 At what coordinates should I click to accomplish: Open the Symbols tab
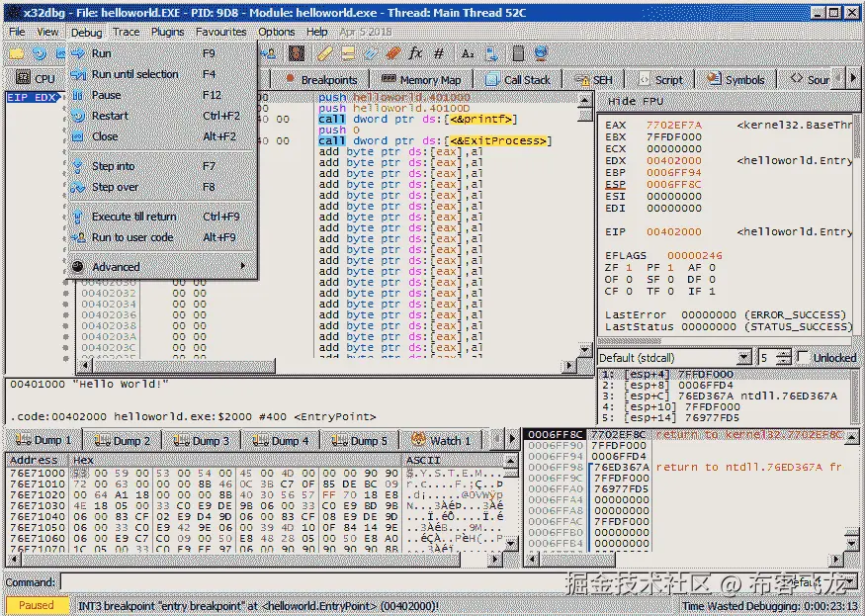pos(735,79)
